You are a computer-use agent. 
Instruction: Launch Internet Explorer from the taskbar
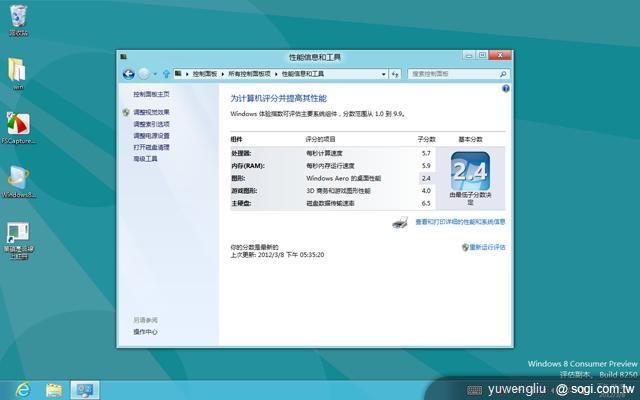point(22,390)
